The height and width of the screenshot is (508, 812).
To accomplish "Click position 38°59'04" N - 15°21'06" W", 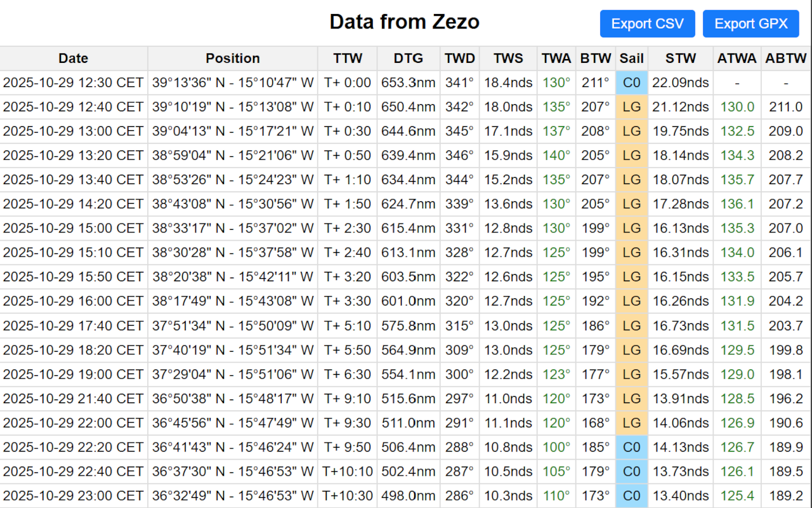I will coord(233,156).
